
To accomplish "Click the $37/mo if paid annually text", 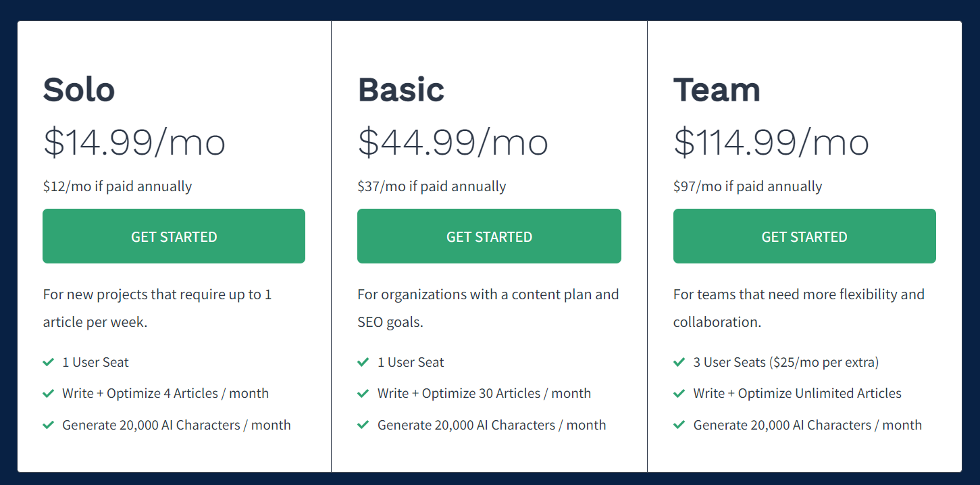I will [x=432, y=186].
